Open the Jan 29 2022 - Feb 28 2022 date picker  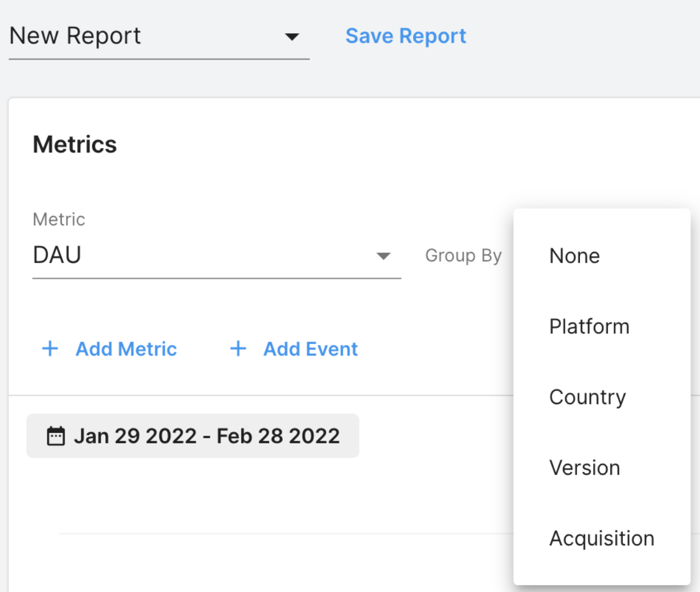click(206, 436)
